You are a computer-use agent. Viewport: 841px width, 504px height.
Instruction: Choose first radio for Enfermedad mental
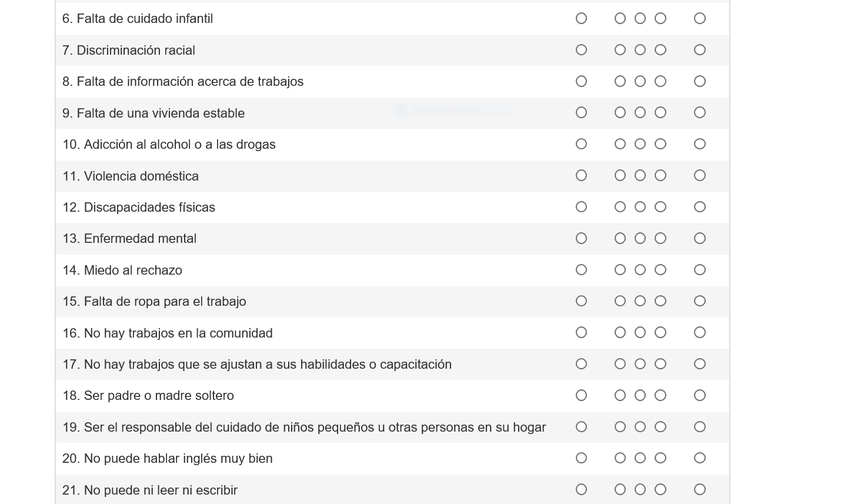tap(581, 238)
